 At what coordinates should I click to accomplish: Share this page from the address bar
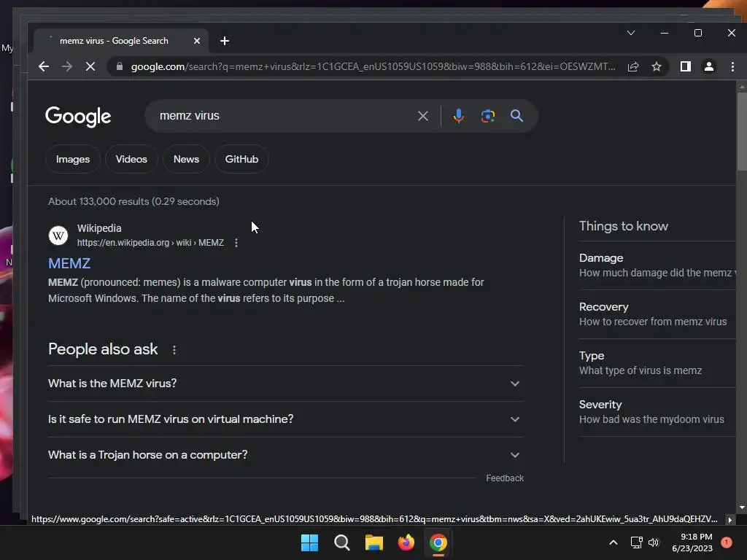(633, 66)
